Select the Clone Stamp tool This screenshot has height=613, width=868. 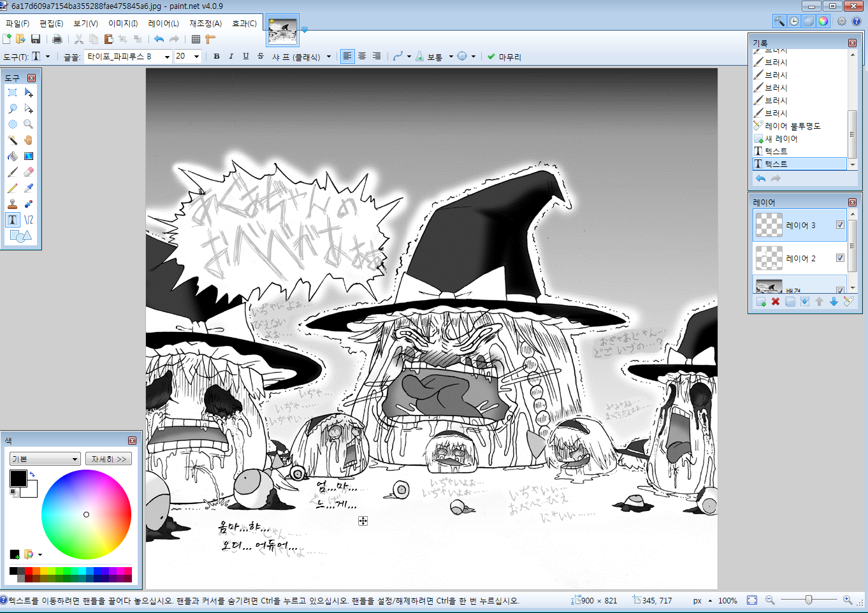pyautogui.click(x=13, y=204)
